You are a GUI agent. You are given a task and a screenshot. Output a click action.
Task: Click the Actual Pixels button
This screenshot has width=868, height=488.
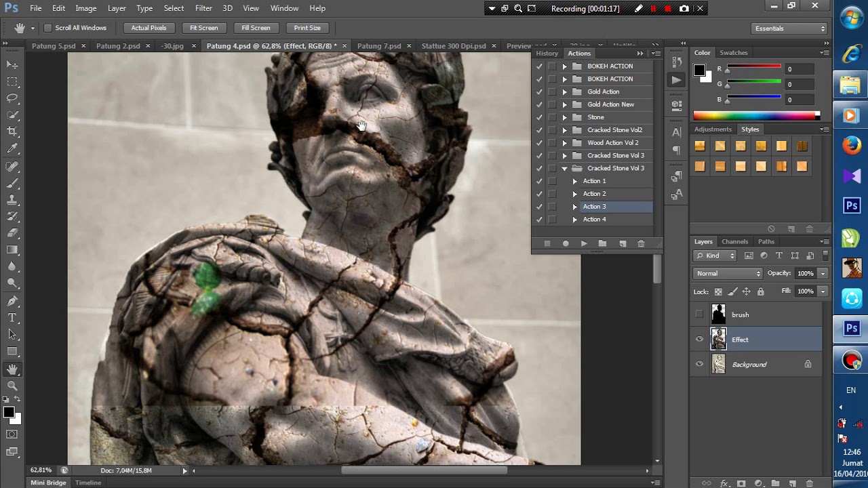[149, 28]
